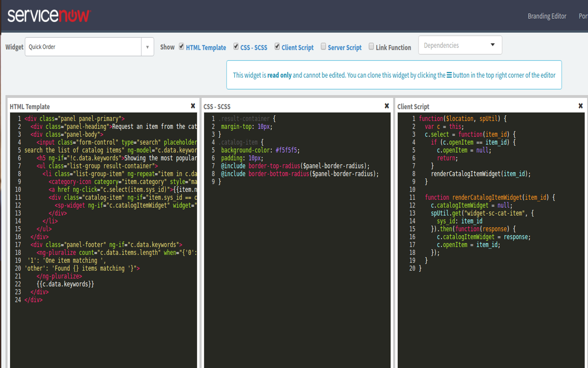Click the 'Widget' label

(14, 47)
